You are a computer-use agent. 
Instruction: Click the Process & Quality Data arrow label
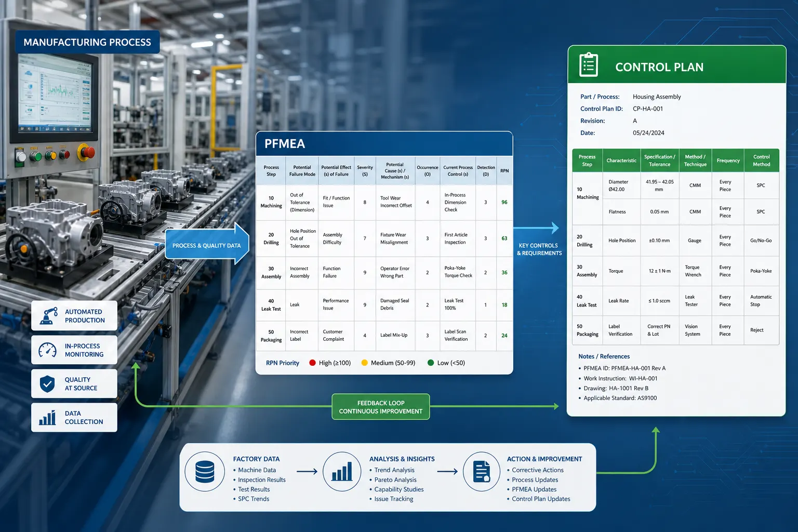point(207,245)
